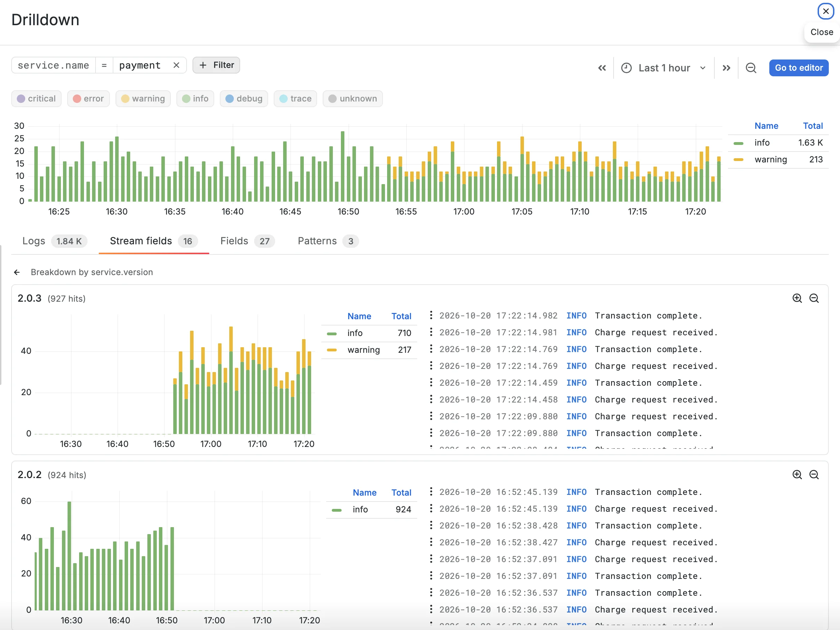This screenshot has width=840, height=630.
Task: Click the equals operator in filter
Action: point(104,65)
